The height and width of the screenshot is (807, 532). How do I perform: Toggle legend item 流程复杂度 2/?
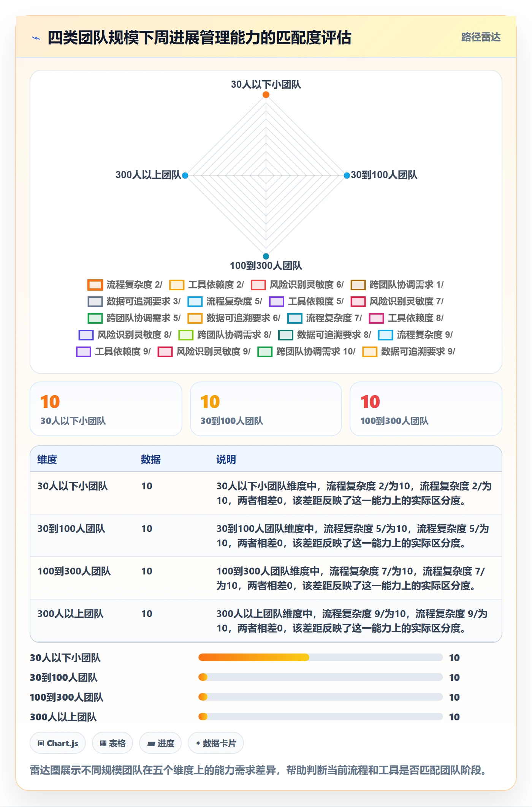[125, 285]
